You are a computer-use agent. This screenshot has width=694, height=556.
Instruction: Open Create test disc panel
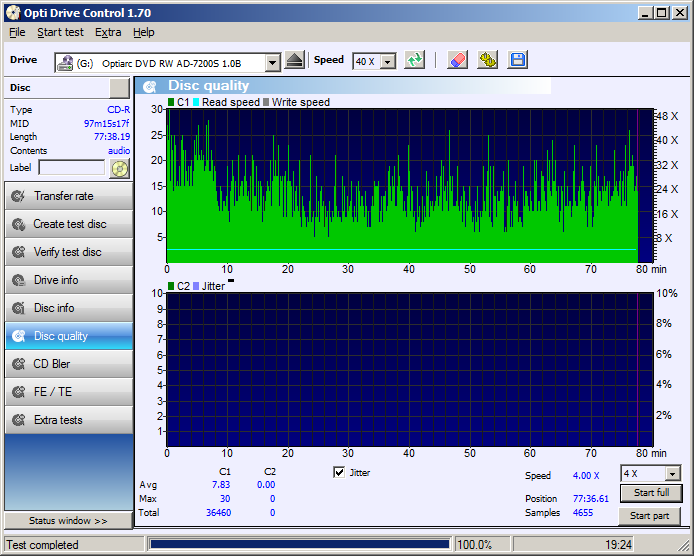pyautogui.click(x=69, y=224)
